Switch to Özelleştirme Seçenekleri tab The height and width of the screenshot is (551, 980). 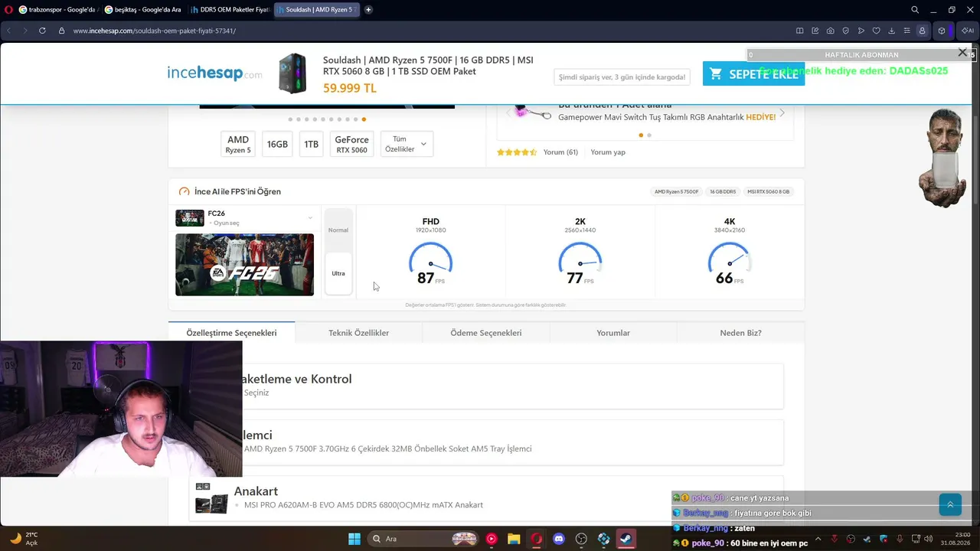[x=231, y=333]
